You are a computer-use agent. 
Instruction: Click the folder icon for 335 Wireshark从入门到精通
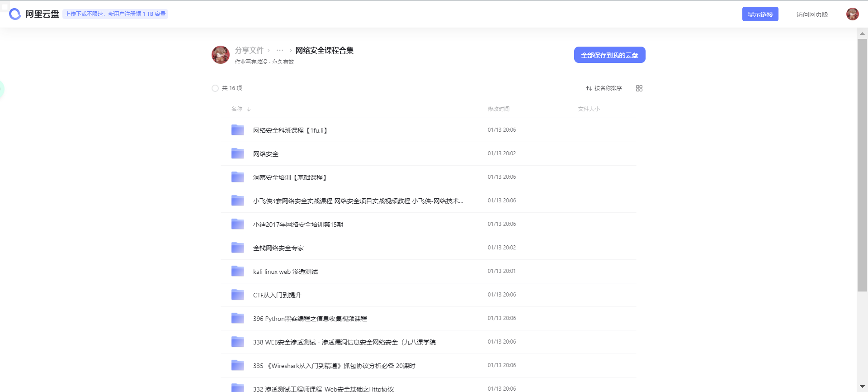238,365
